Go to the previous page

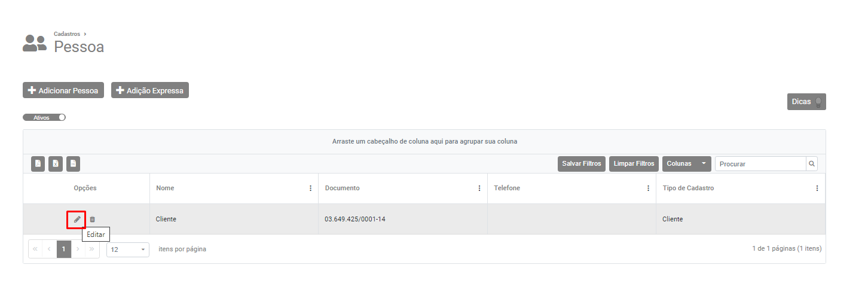click(x=50, y=249)
